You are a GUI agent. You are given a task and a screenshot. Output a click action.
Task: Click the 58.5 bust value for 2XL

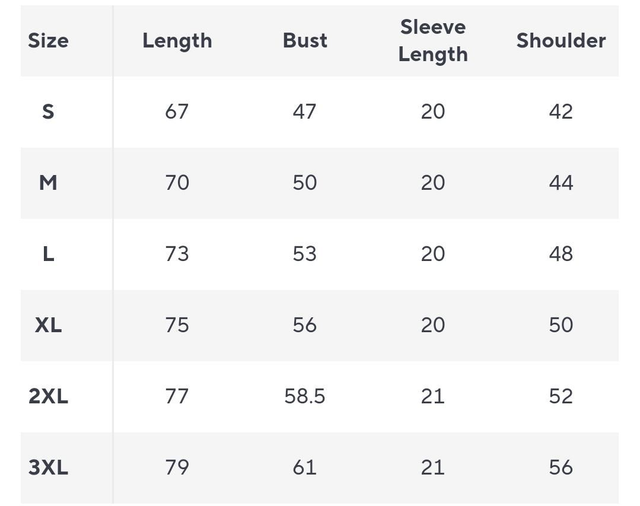[305, 396]
